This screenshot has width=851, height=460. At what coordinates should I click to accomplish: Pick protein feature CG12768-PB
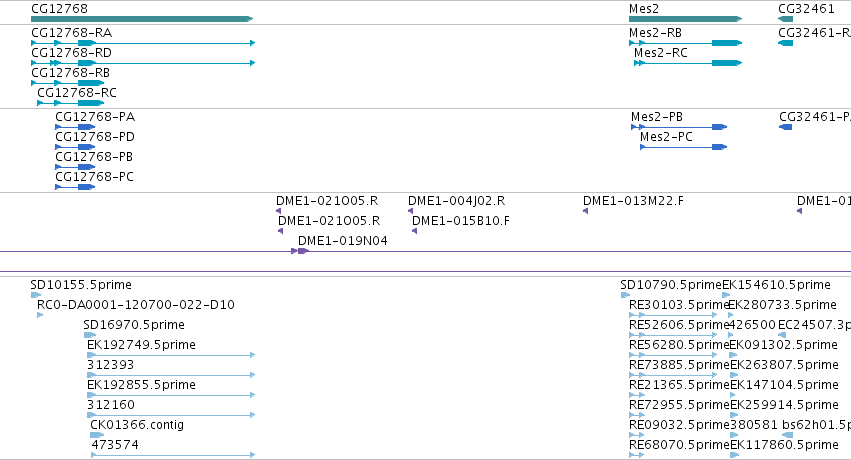(75, 167)
